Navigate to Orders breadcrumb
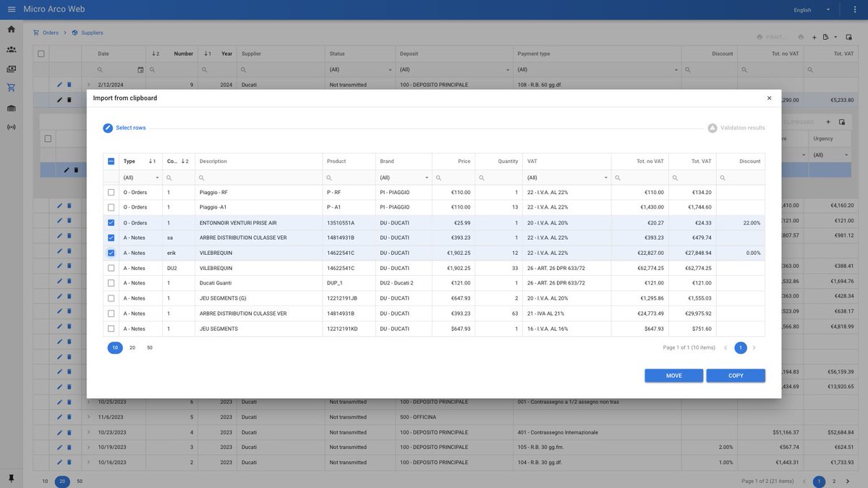The image size is (868, 488). click(46, 33)
